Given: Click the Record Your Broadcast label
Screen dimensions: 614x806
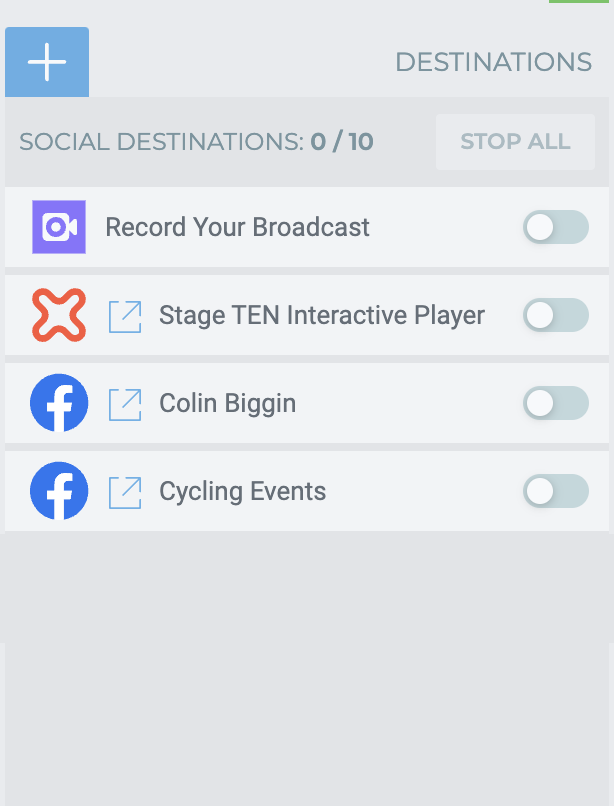Looking at the screenshot, I should (x=238, y=227).
